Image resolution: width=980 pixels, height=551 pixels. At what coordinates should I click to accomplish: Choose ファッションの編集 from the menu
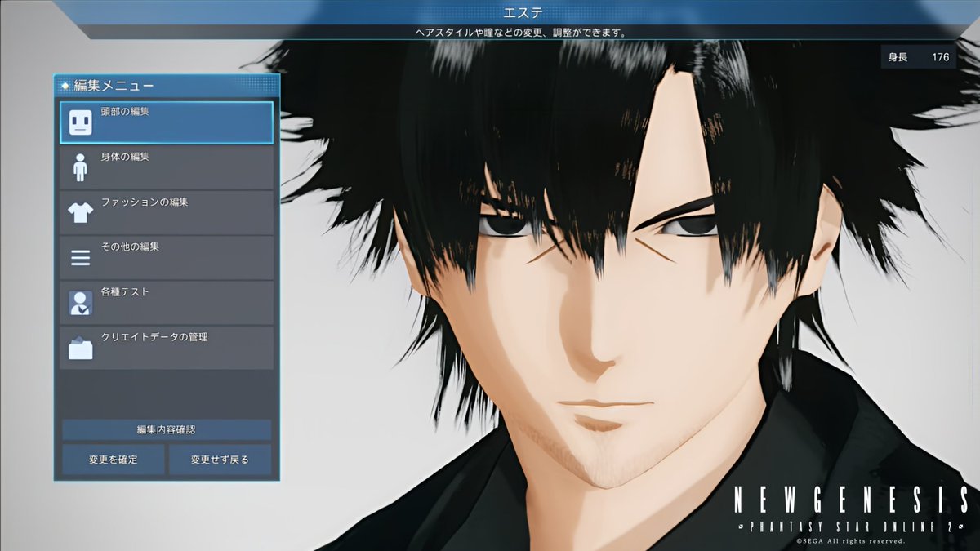[167, 213]
